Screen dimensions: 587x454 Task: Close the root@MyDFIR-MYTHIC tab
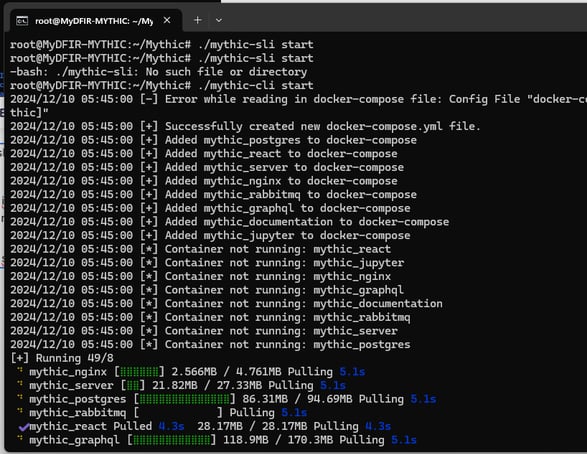click(x=167, y=20)
